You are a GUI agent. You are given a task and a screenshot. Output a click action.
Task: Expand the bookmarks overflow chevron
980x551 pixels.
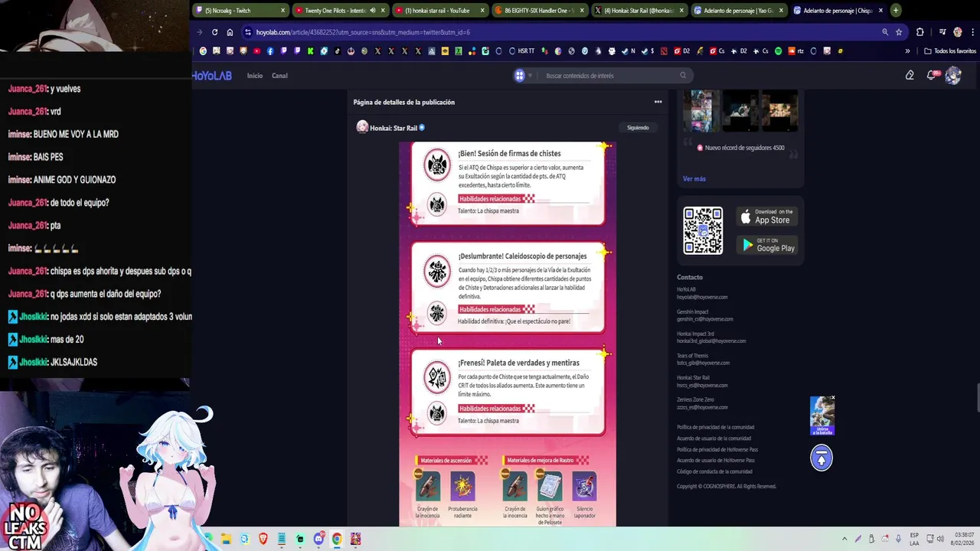907,51
